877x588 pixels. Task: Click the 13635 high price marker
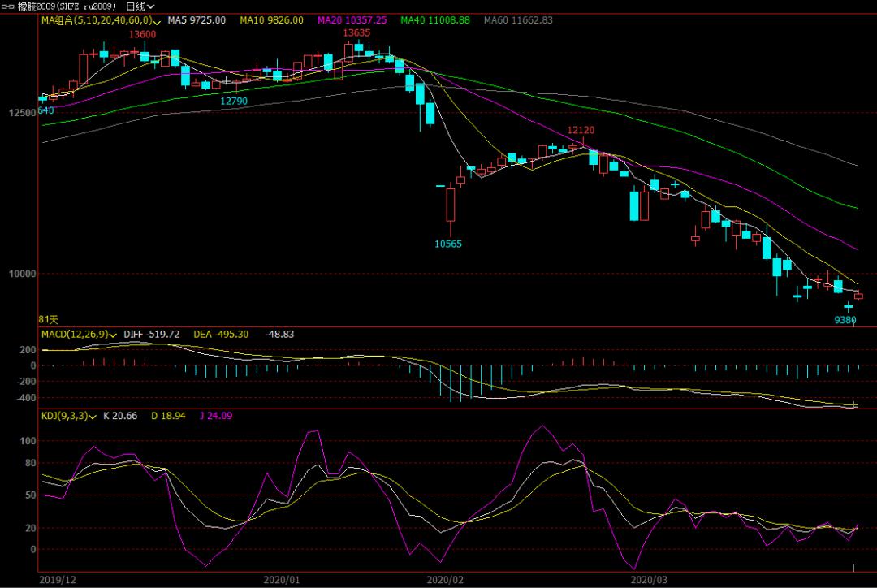click(x=356, y=33)
